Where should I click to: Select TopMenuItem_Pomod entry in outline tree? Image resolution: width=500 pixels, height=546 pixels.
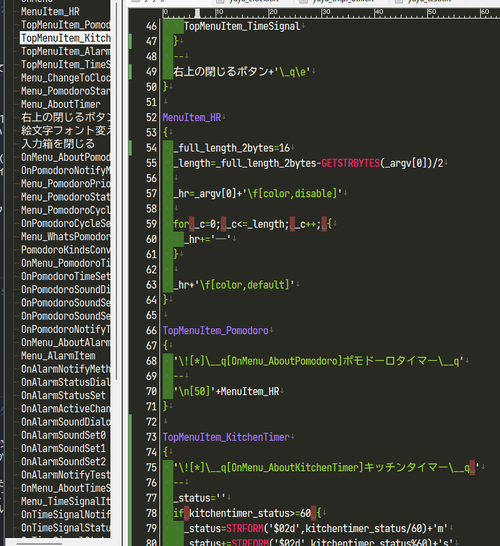65,25
